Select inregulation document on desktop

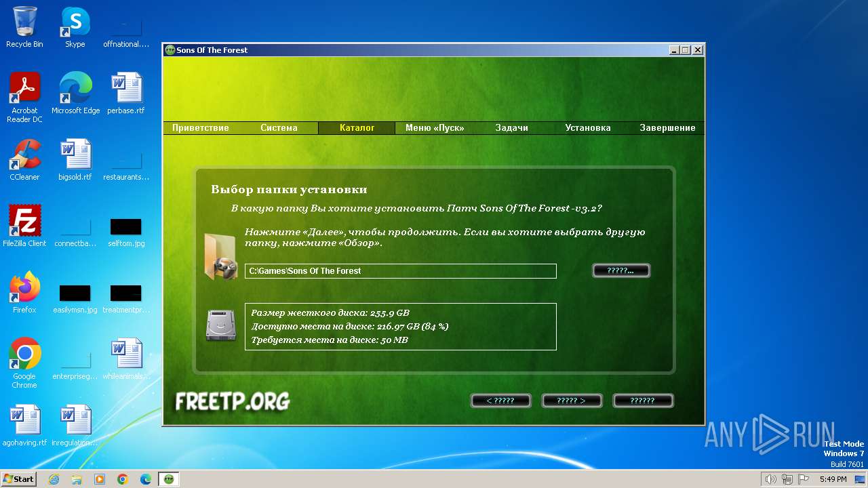pos(75,426)
